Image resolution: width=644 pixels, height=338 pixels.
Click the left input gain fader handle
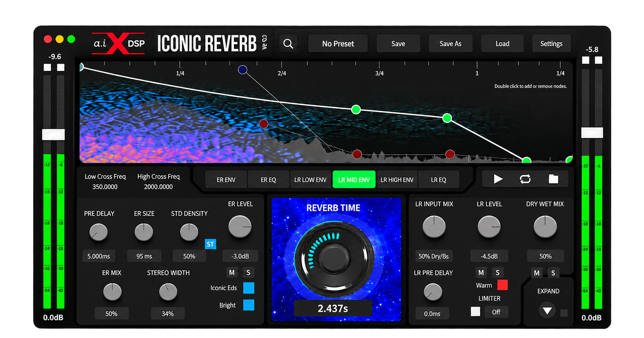(54, 135)
